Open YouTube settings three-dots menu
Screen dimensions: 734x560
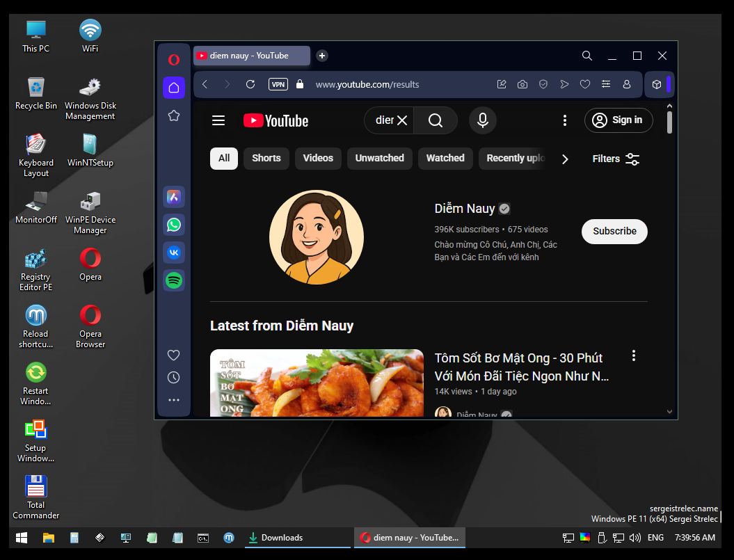click(564, 120)
